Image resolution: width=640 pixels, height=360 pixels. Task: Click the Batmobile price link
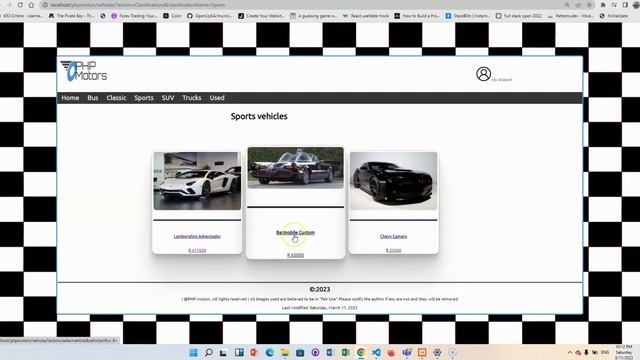pos(296,255)
